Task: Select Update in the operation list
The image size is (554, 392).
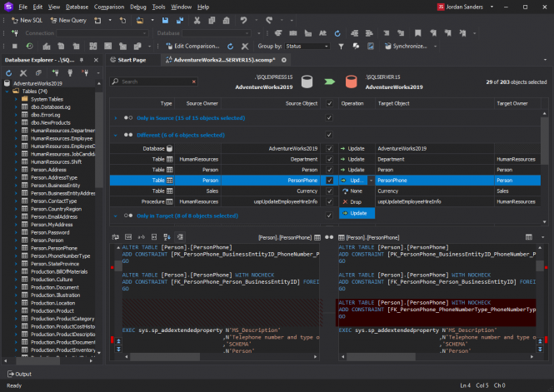Action: tap(357, 213)
